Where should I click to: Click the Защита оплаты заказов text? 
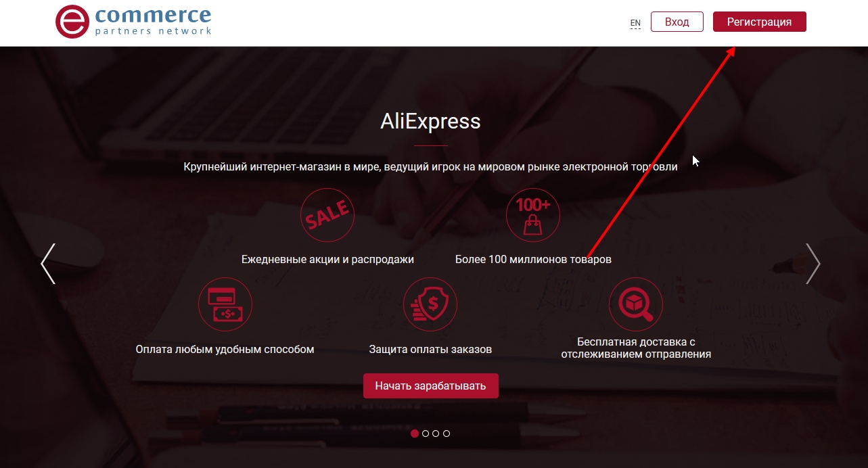click(x=430, y=350)
